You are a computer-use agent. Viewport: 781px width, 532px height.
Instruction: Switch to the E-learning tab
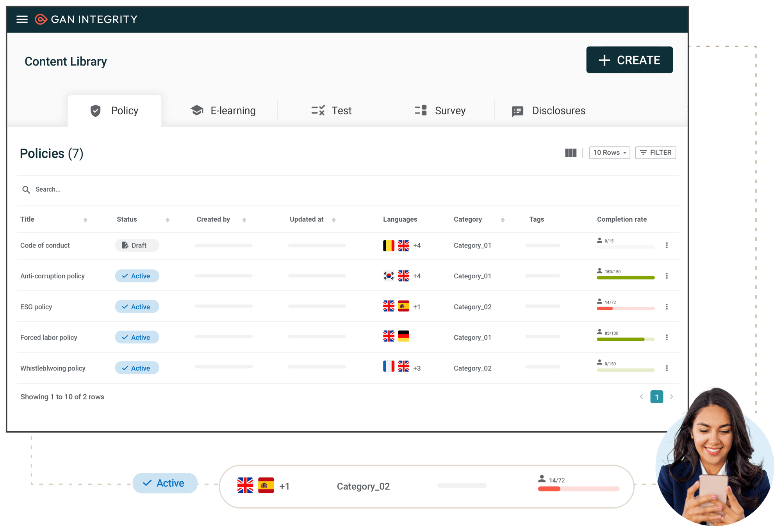(x=223, y=110)
